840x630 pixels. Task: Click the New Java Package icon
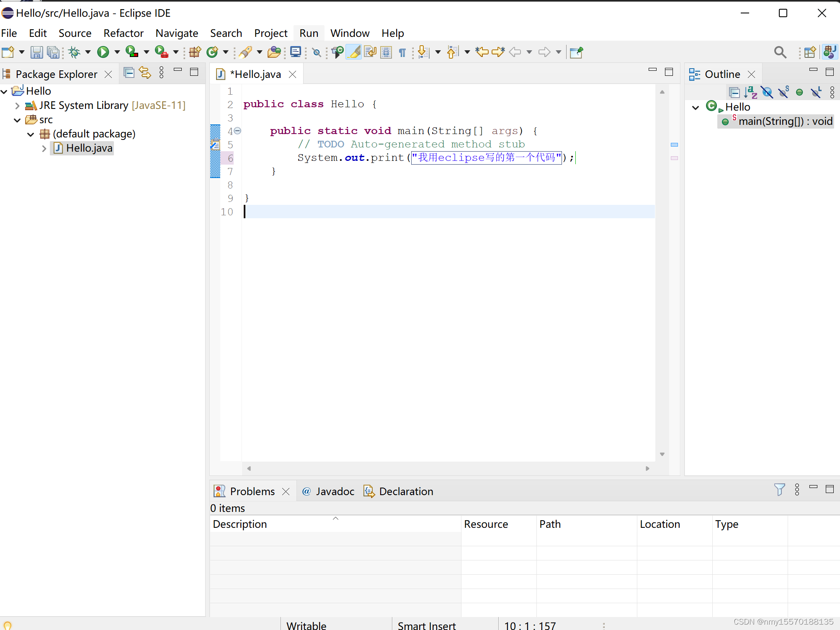tap(195, 52)
